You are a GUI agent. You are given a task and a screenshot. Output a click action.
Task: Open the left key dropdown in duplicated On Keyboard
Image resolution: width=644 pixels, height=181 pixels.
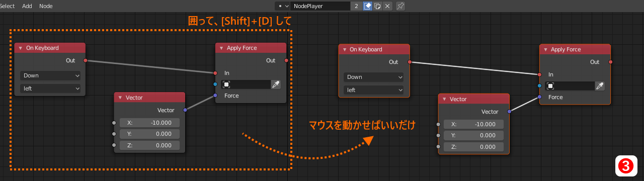coord(374,90)
